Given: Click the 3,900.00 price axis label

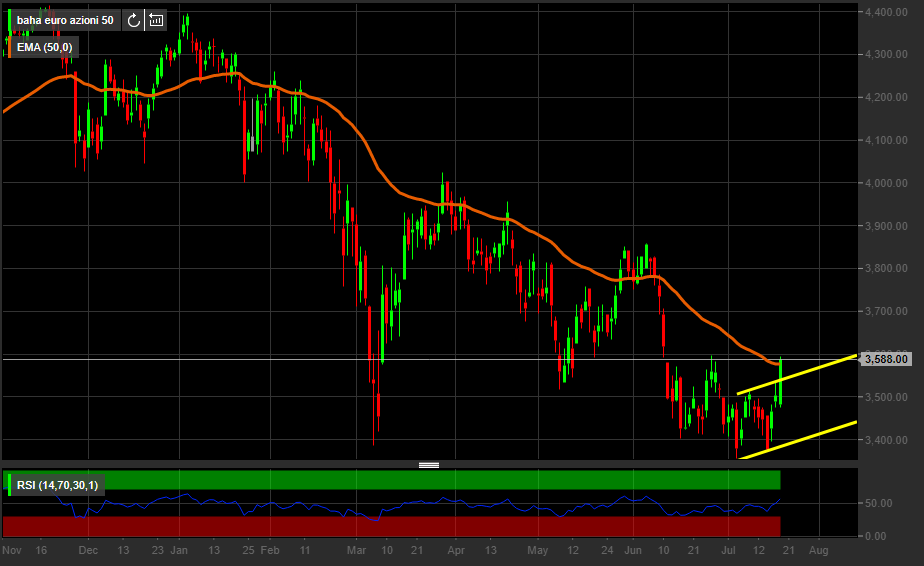Looking at the screenshot, I should point(886,226).
